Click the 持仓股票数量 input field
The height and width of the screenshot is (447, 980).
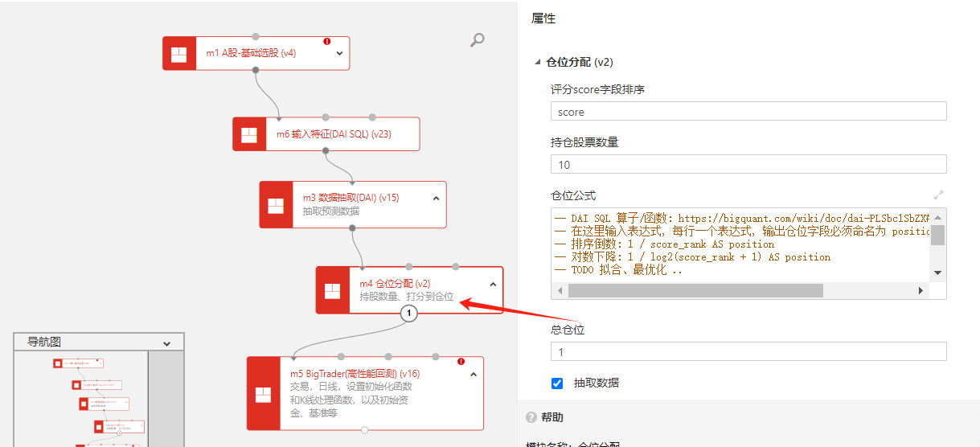tap(748, 165)
